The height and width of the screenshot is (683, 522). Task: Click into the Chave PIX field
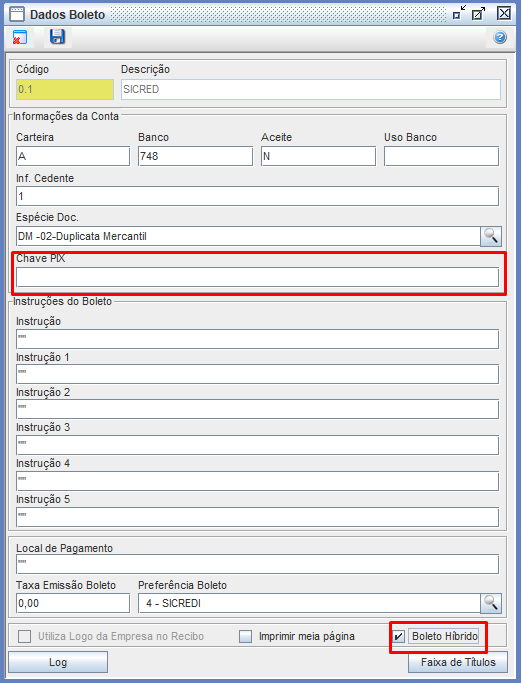[x=258, y=277]
